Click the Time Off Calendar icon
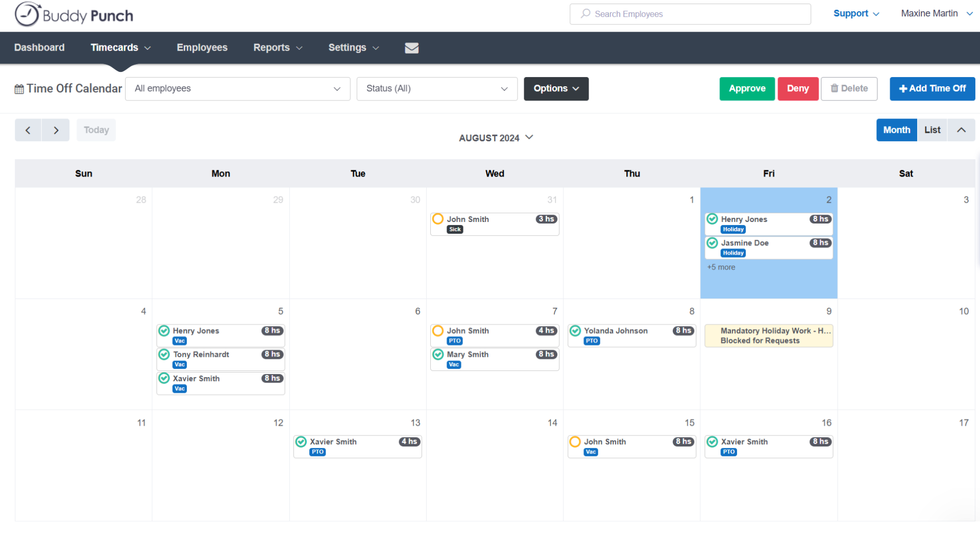This screenshot has width=980, height=551. coord(19,89)
